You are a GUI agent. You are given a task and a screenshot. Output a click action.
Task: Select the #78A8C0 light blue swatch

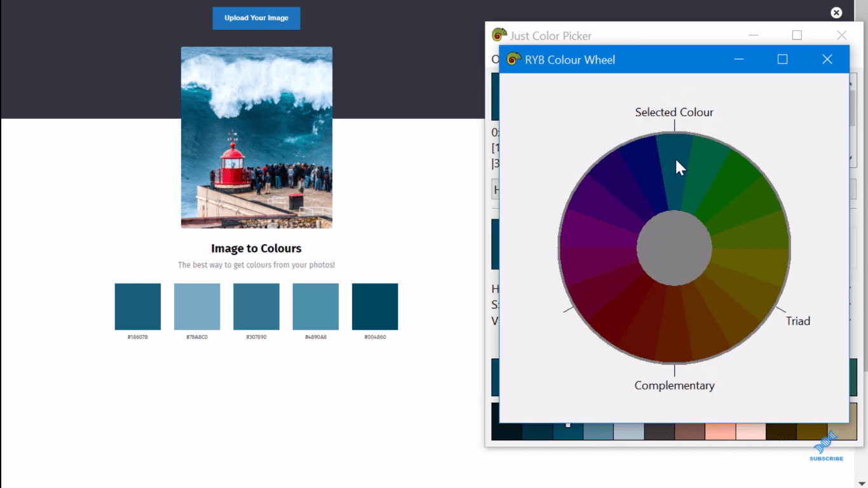tap(197, 306)
